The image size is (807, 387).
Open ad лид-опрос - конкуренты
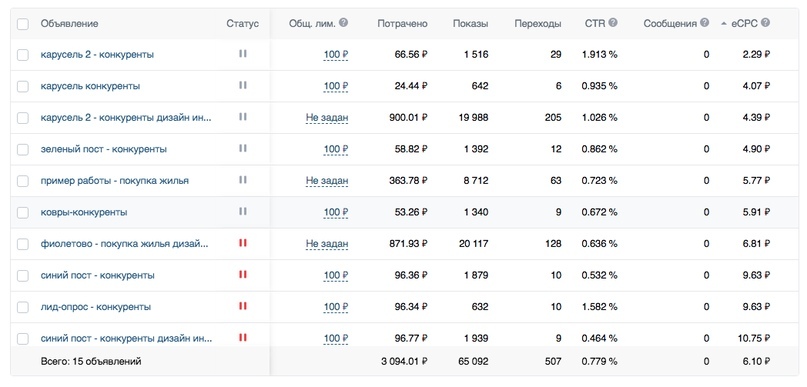point(96,307)
